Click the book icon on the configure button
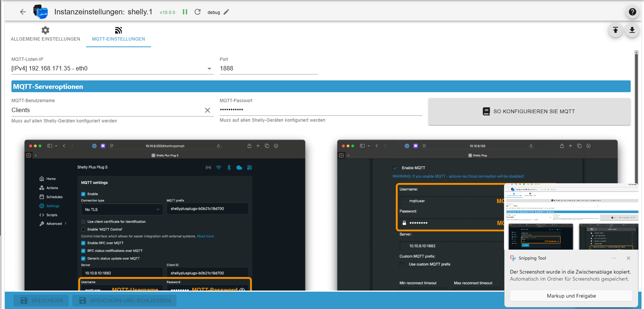This screenshot has height=309, width=644. (486, 111)
